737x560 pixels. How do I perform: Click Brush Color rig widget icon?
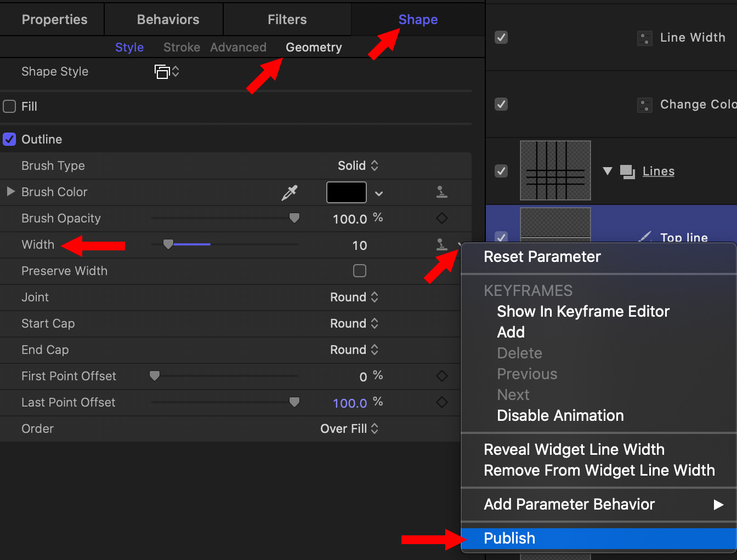(441, 192)
